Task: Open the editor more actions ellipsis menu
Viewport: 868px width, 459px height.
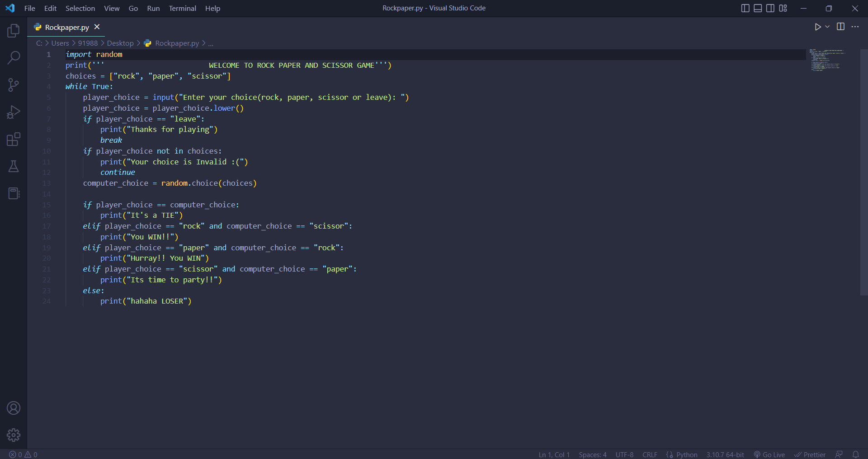Action: tap(855, 27)
